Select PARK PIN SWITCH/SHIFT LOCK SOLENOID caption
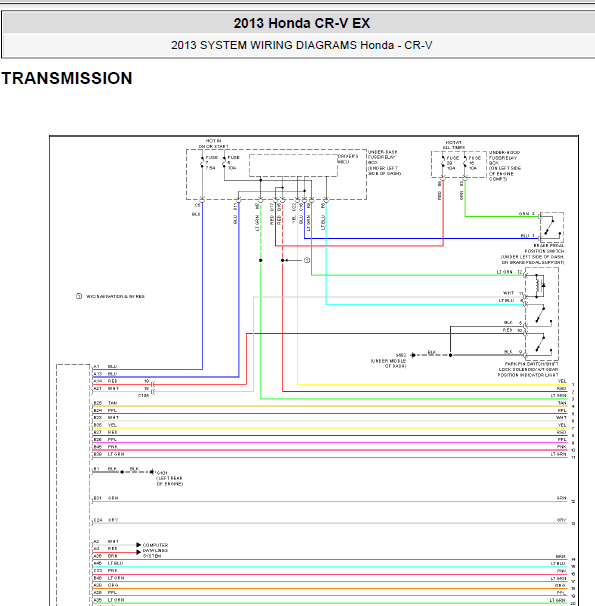 [528, 369]
